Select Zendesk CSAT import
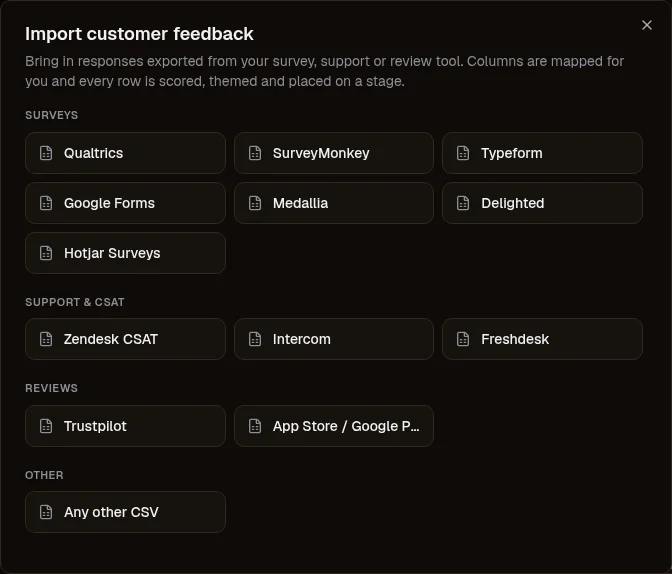The image size is (672, 574). tap(125, 339)
